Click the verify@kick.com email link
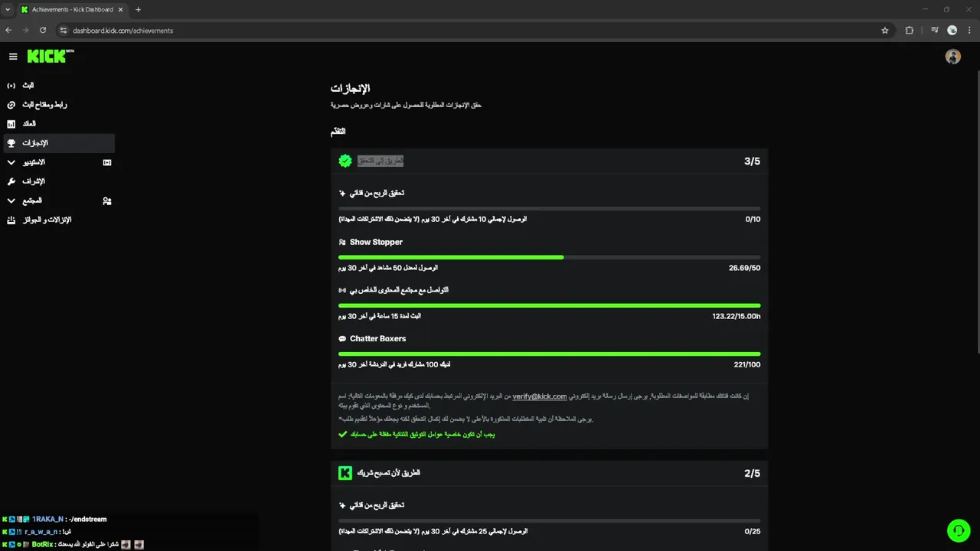The height and width of the screenshot is (551, 980). click(x=539, y=396)
